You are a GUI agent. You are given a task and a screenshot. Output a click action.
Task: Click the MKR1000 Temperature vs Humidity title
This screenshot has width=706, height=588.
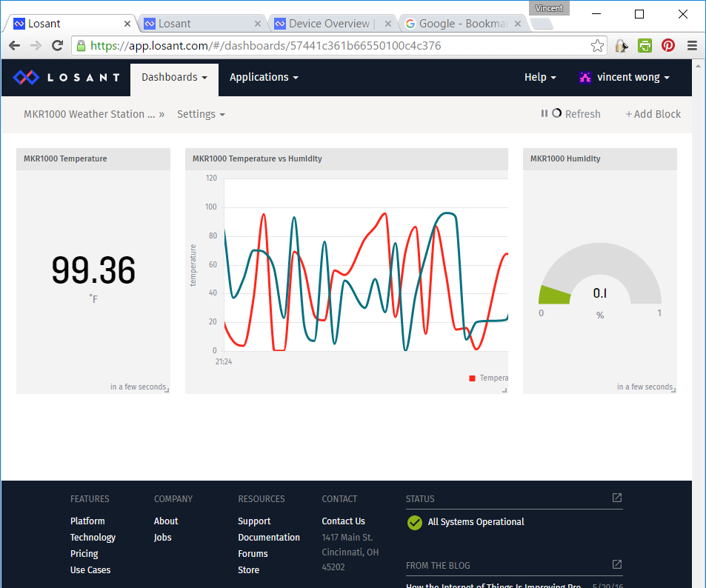[257, 158]
